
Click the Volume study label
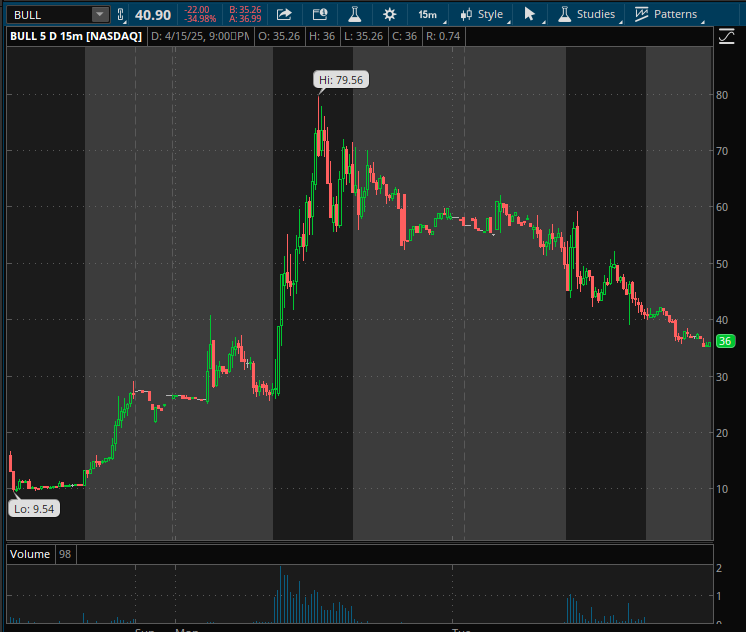tap(30, 554)
